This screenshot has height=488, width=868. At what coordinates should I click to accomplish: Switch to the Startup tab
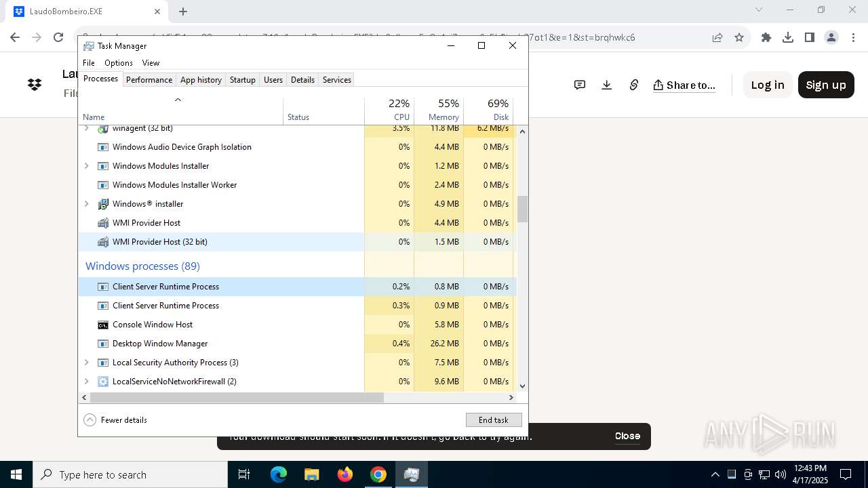coord(242,79)
